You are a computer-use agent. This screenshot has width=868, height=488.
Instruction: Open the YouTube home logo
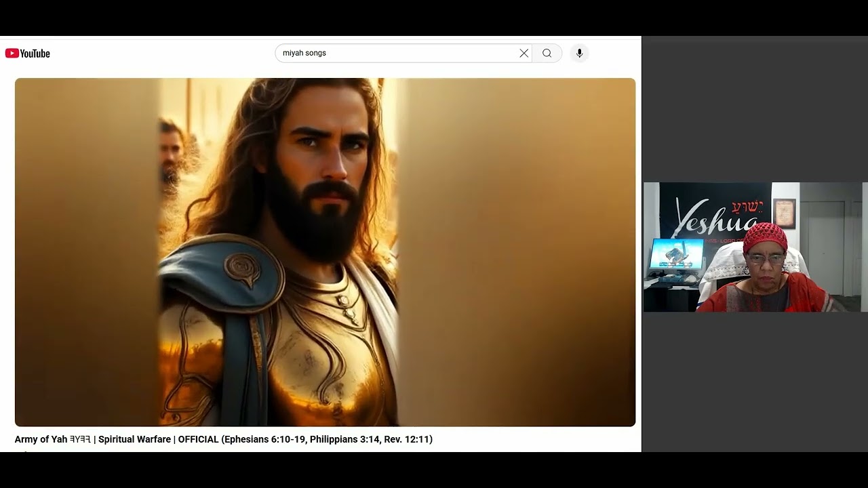pyautogui.click(x=28, y=54)
